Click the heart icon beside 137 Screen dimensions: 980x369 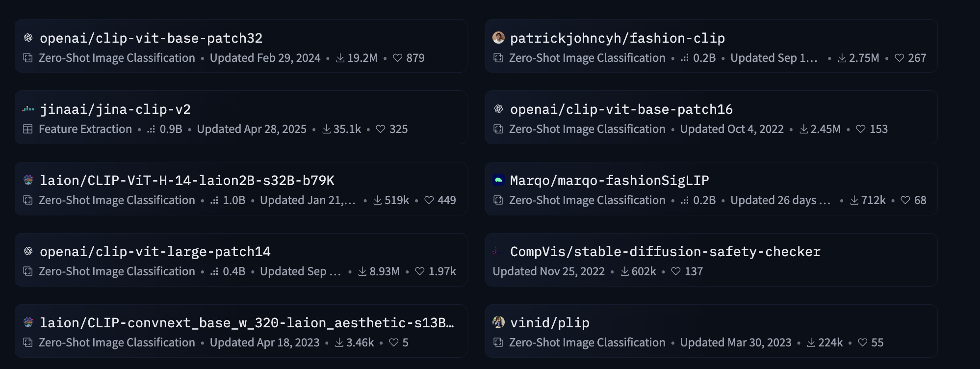pos(676,271)
